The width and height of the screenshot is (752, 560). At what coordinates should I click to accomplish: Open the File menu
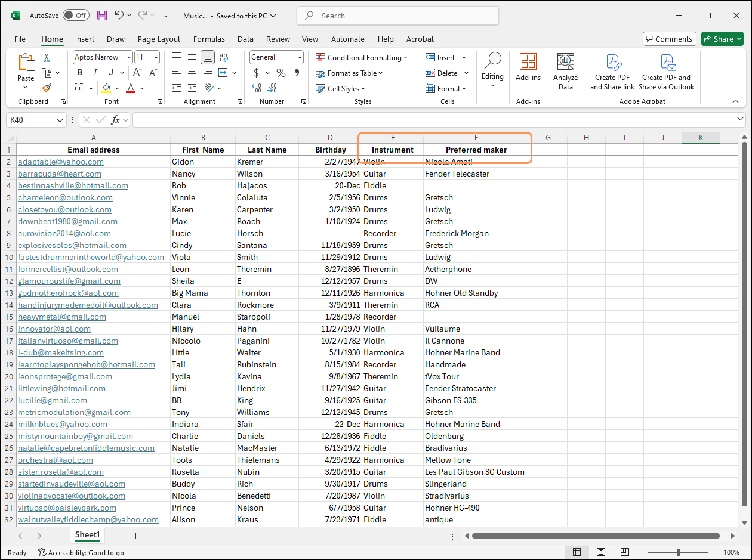pyautogui.click(x=20, y=39)
